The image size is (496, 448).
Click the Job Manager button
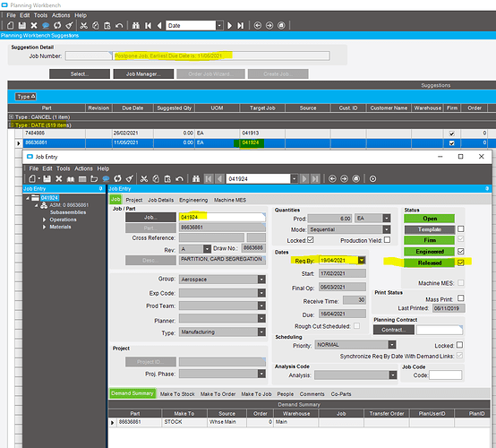tap(143, 74)
